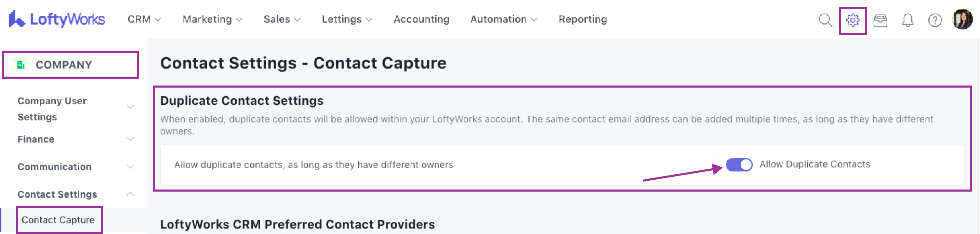Go to the Accounting page
Viewport: 980px width, 234px height.
click(421, 19)
